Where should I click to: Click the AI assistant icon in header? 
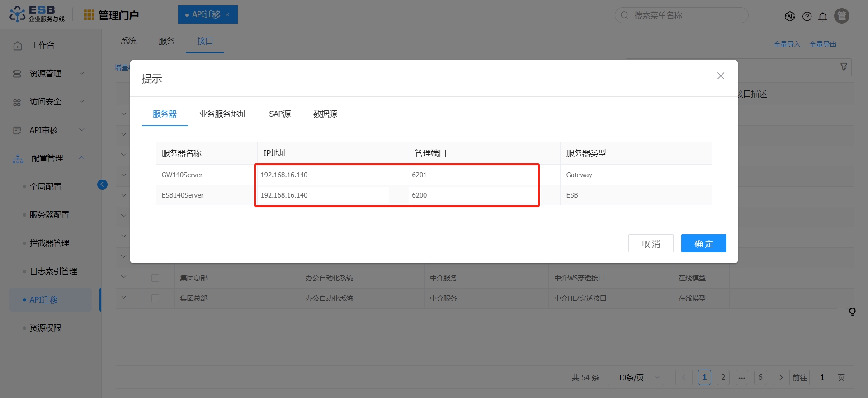point(789,16)
